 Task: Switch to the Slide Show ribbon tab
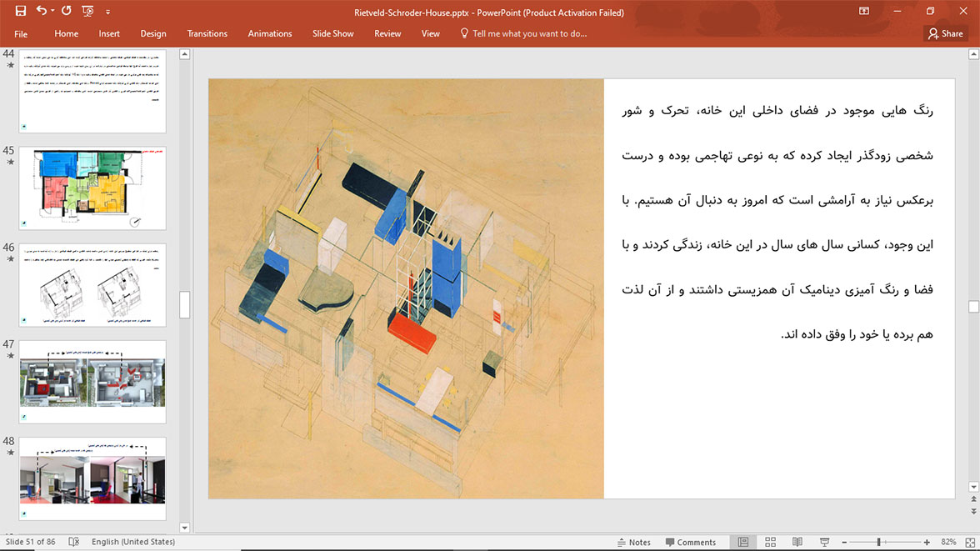coord(333,34)
